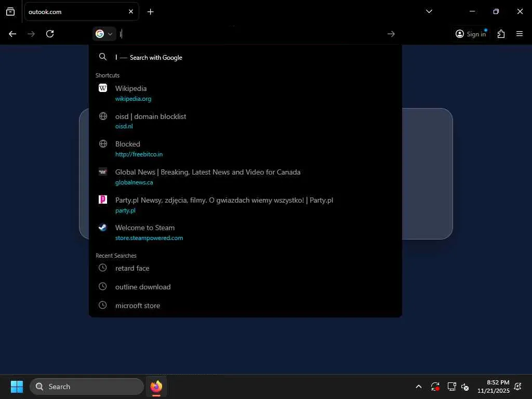Screen dimensions: 532x399
Task: Open the Firefox application hamburger menu
Action: [519, 34]
